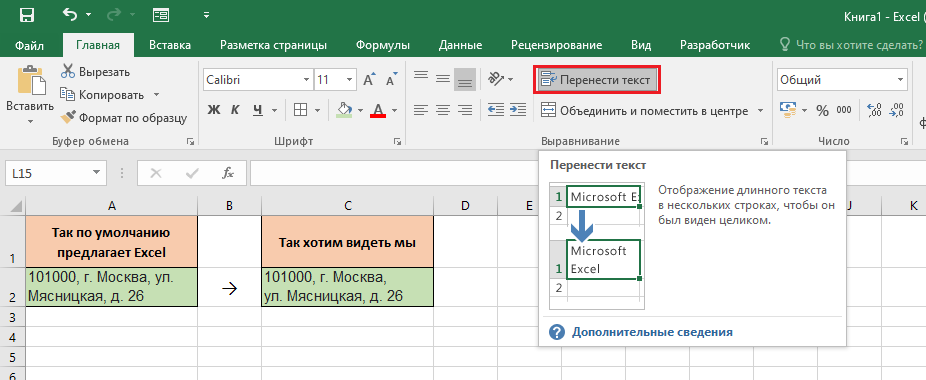This screenshot has width=926, height=380.
Task: Switch to the Вставка tab
Action: point(170,45)
